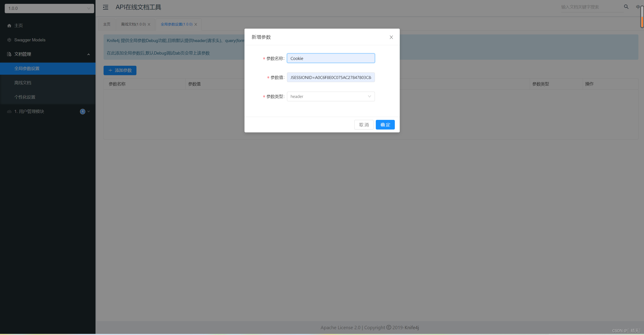Select 离线文档 in the sidebar
Image resolution: width=644 pixels, height=335 pixels.
click(x=23, y=83)
